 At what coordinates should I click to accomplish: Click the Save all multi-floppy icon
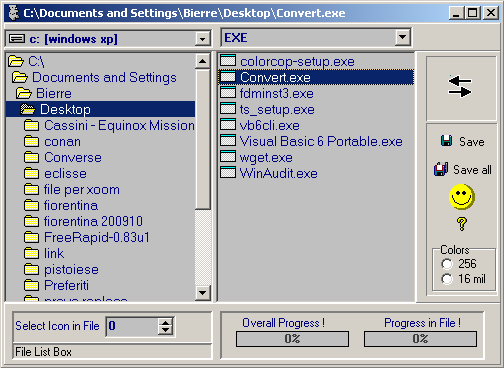[x=441, y=169]
